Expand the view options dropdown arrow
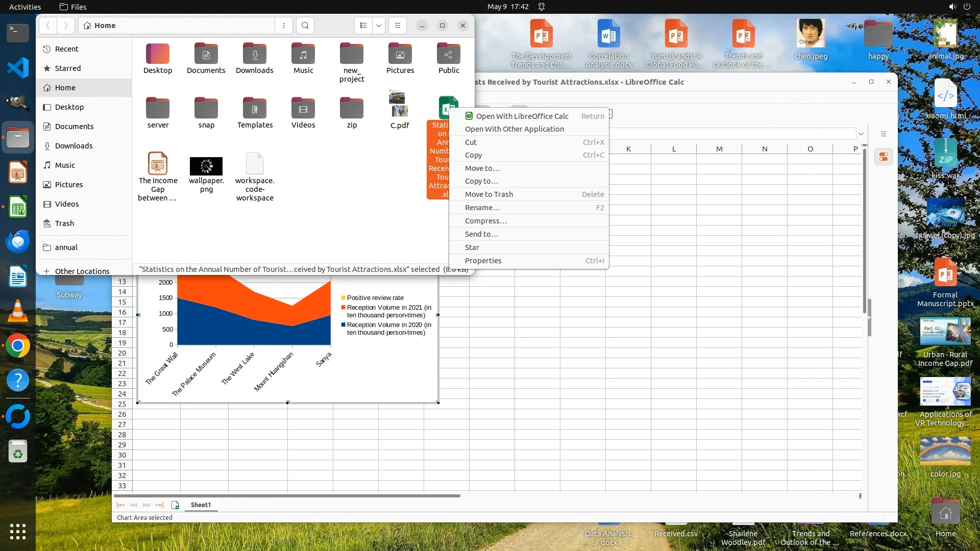 click(x=379, y=26)
